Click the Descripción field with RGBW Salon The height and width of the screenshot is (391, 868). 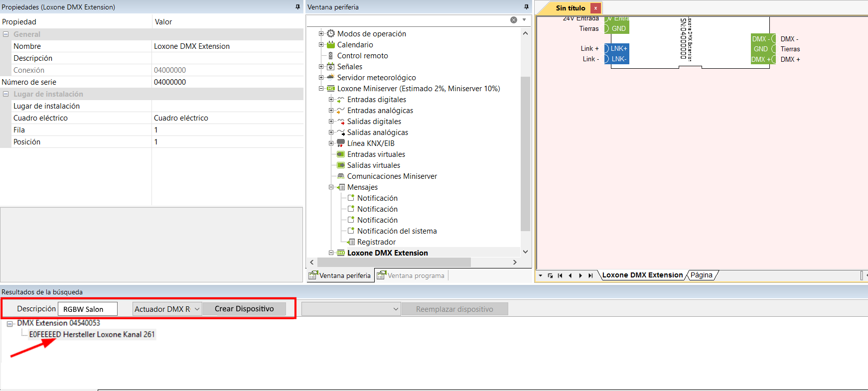click(88, 309)
